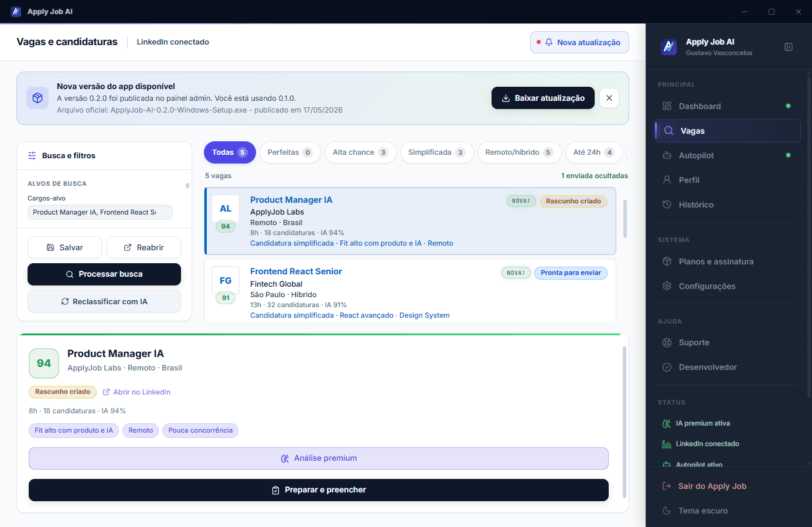Click the FG company avatar in job list
This screenshot has height=527, width=812.
pos(226,281)
